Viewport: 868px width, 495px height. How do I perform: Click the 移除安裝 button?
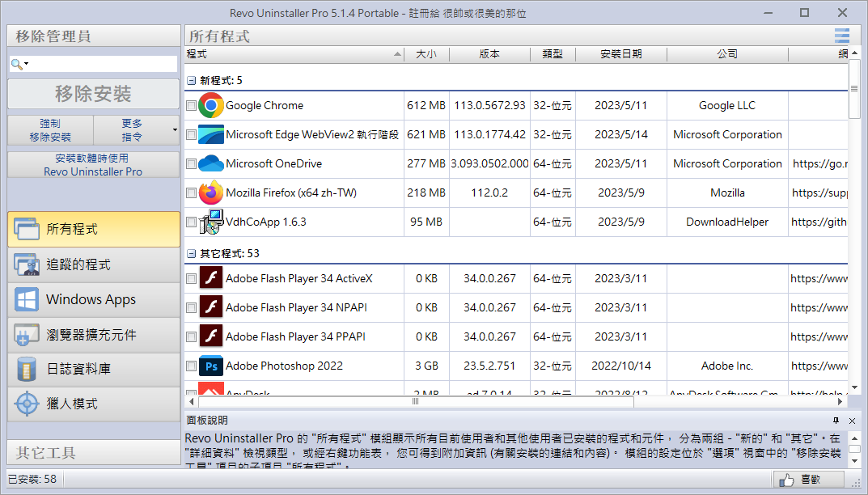(x=93, y=94)
